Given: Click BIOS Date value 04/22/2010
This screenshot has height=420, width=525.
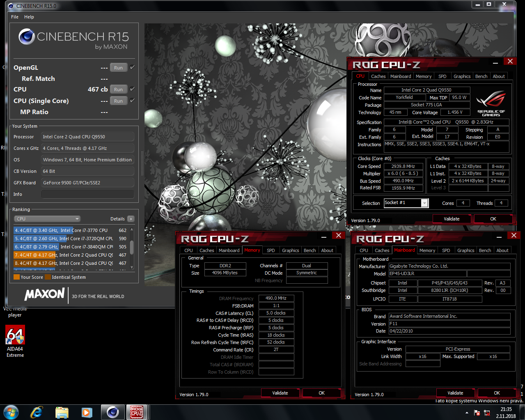Looking at the screenshot, I should coord(449,331).
